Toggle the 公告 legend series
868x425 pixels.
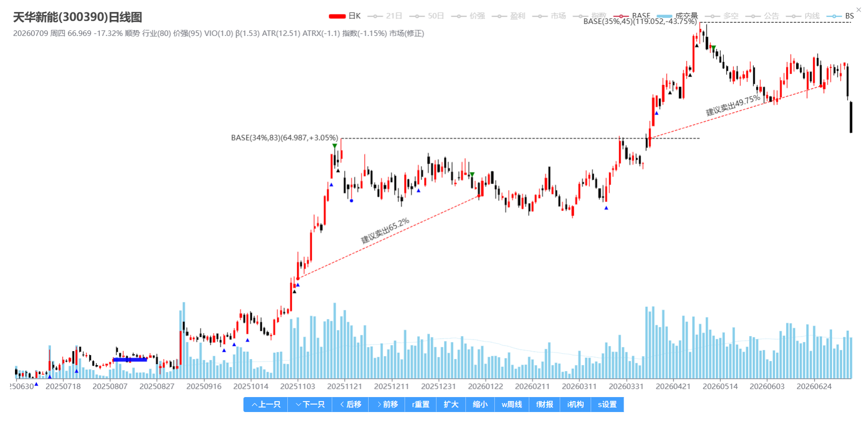762,16
